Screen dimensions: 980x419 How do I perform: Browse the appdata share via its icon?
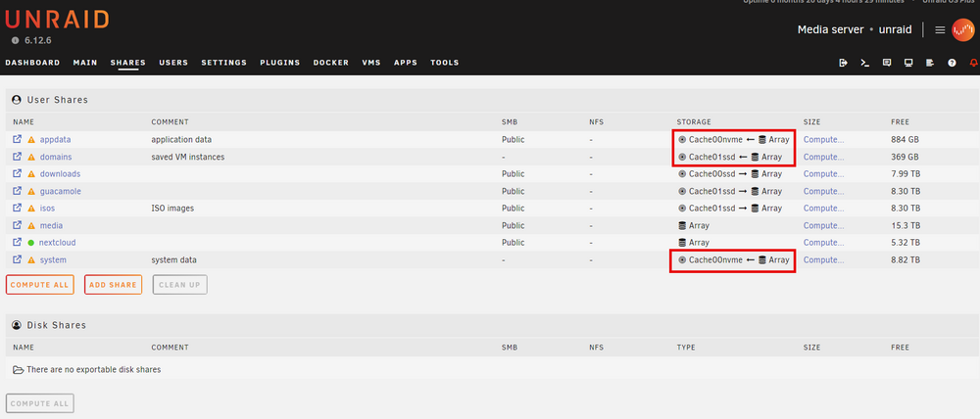pos(17,139)
